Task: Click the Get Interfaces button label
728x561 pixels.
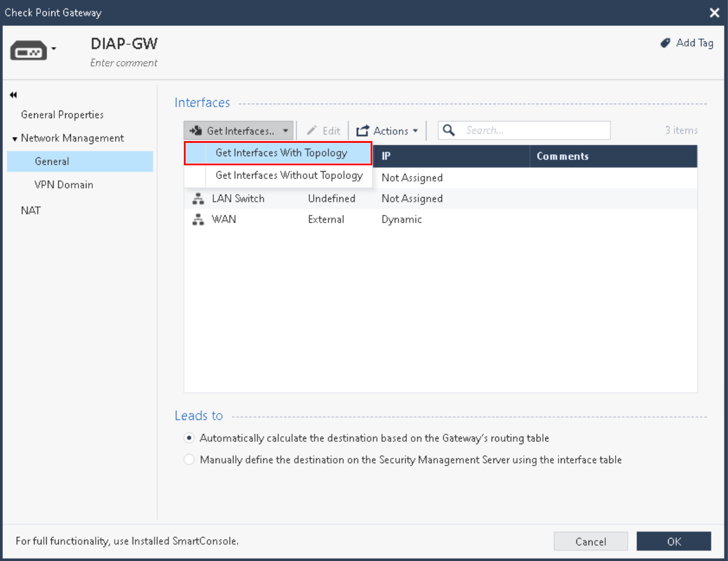Action: point(240,131)
